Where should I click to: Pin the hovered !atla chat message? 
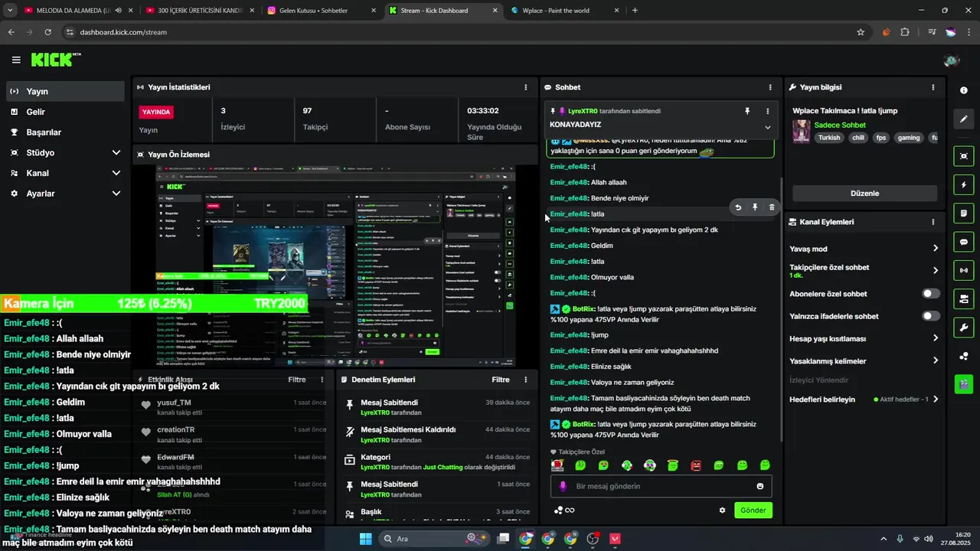[x=755, y=207]
